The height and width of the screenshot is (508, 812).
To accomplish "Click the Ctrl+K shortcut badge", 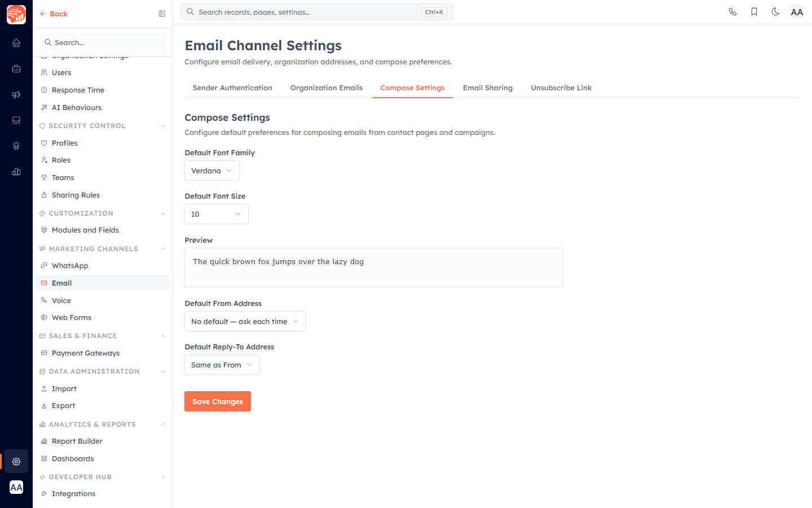I will coord(434,12).
